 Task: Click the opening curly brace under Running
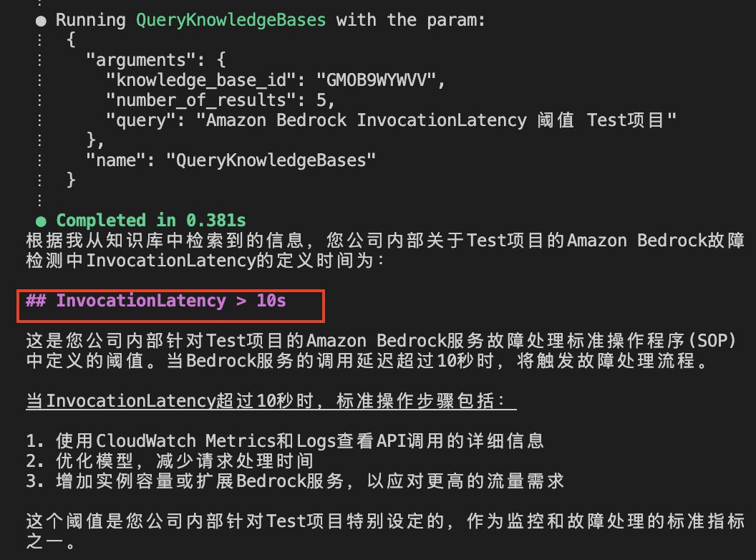pos(71,39)
